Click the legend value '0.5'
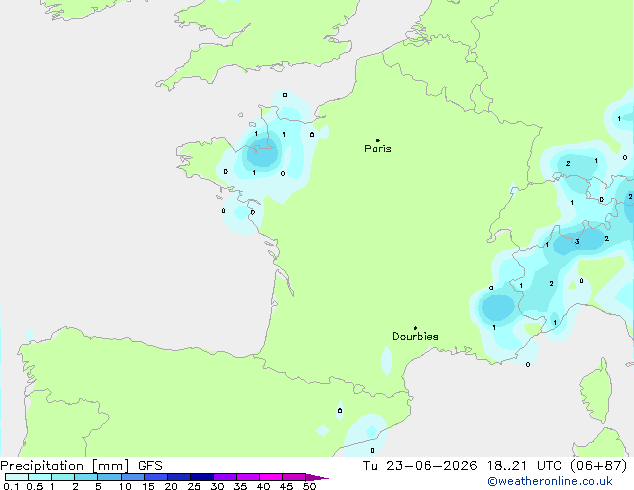 35,486
